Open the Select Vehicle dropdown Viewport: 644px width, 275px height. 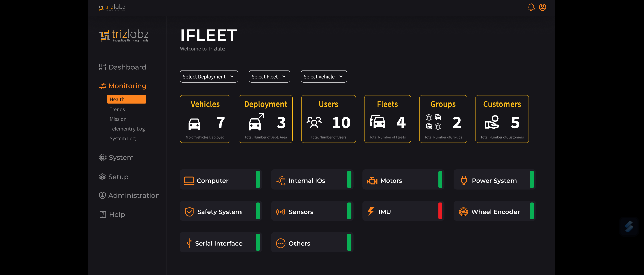[x=324, y=77]
